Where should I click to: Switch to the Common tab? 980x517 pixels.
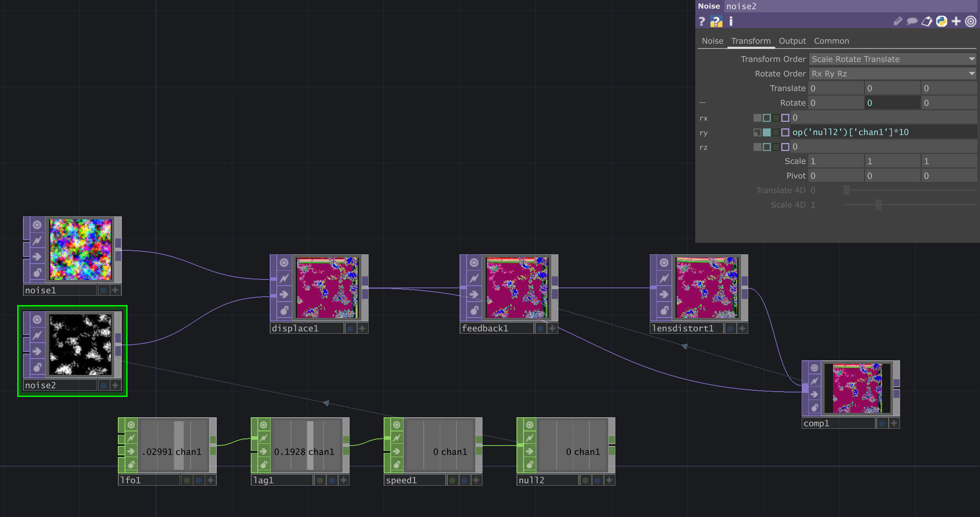pyautogui.click(x=831, y=41)
